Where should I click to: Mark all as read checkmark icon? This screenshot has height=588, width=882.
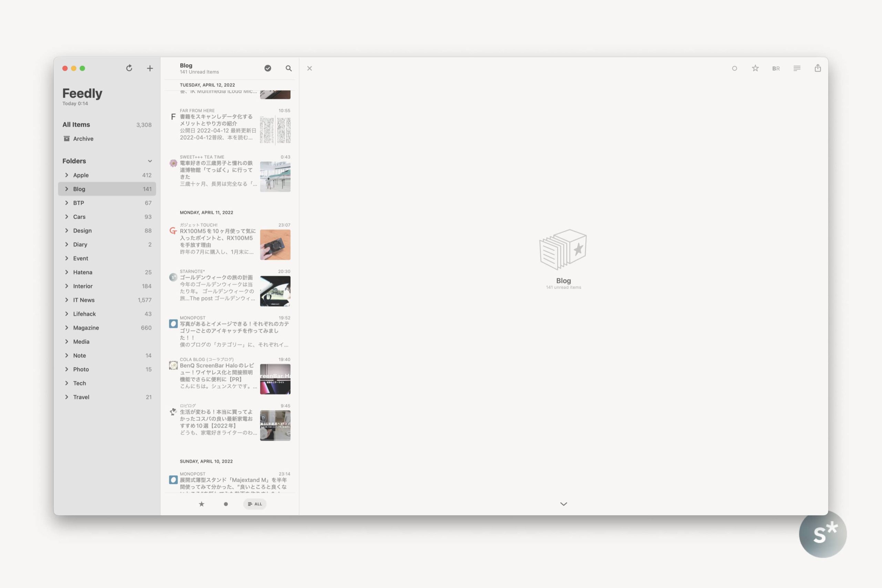268,68
